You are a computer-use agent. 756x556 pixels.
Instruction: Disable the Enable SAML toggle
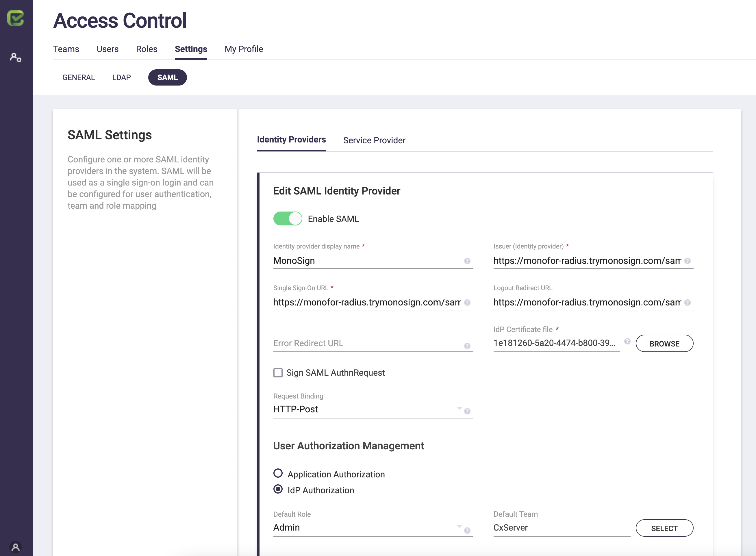288,219
